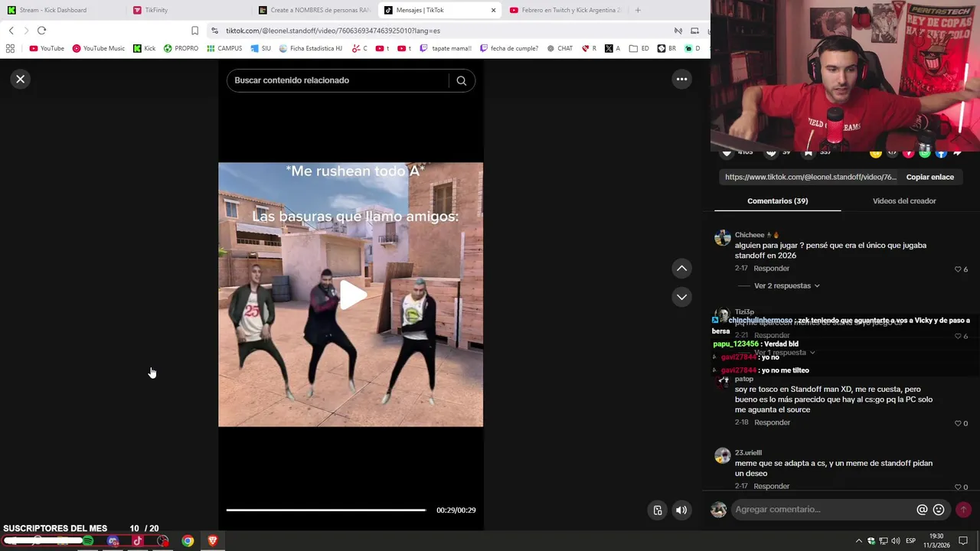The image size is (980, 551).
Task: Open 23.urielll's profile avatar
Action: 722,455
